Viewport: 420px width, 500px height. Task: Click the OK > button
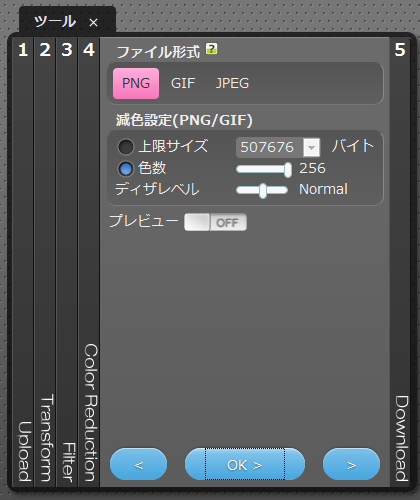click(245, 464)
